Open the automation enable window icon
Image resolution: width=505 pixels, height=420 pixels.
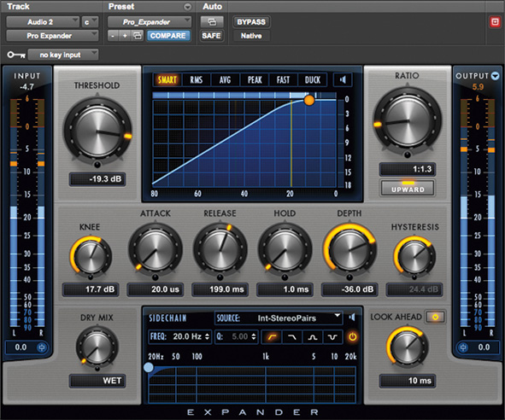212,22
